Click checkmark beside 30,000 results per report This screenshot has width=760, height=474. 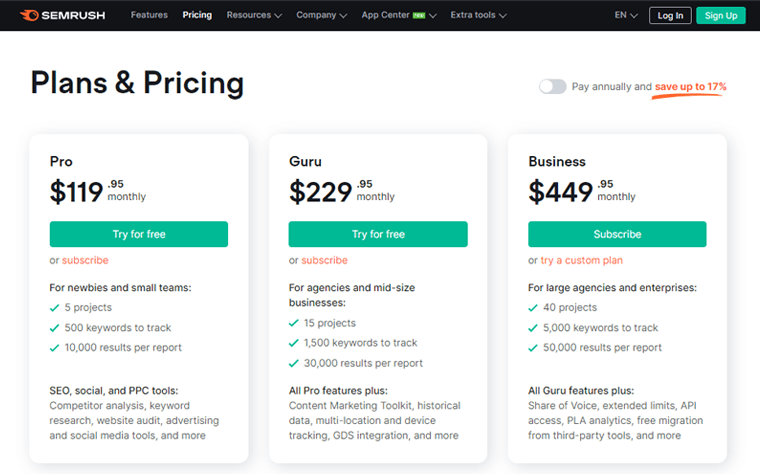(294, 363)
